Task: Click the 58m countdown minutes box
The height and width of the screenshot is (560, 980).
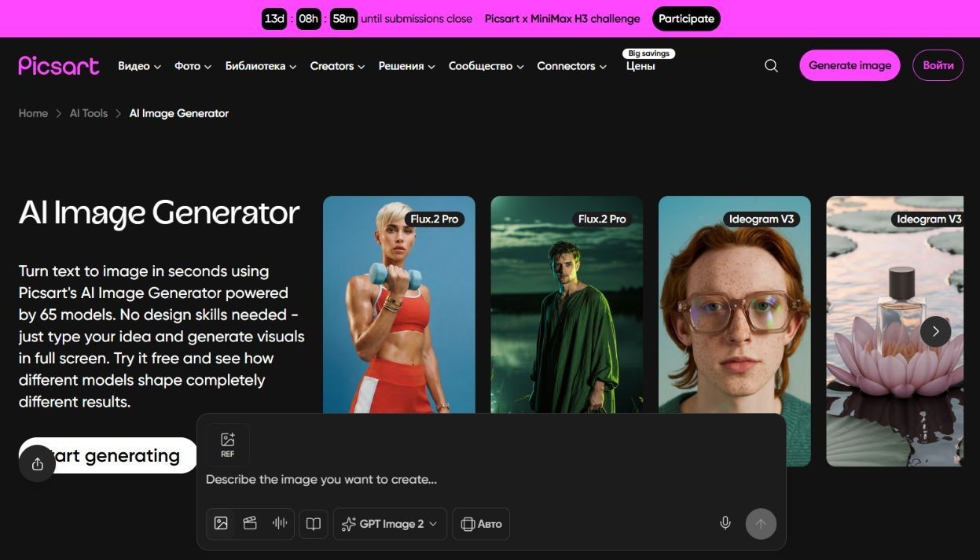Action: pyautogui.click(x=343, y=19)
